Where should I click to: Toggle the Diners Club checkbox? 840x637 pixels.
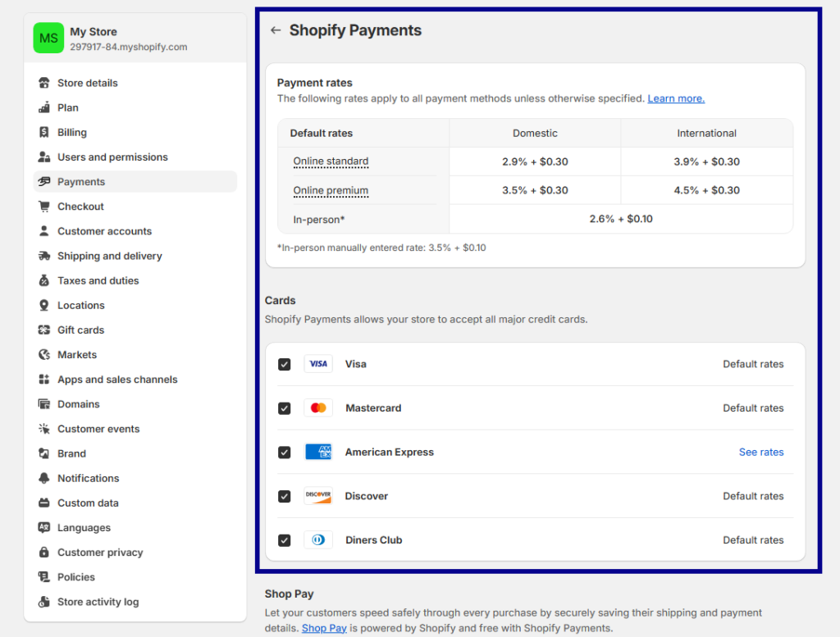[x=285, y=540]
